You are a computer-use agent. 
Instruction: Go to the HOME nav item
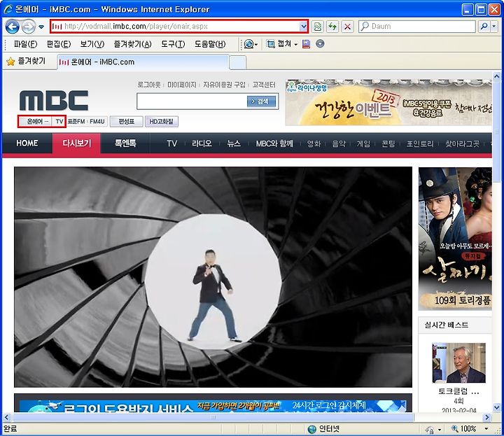(27, 143)
